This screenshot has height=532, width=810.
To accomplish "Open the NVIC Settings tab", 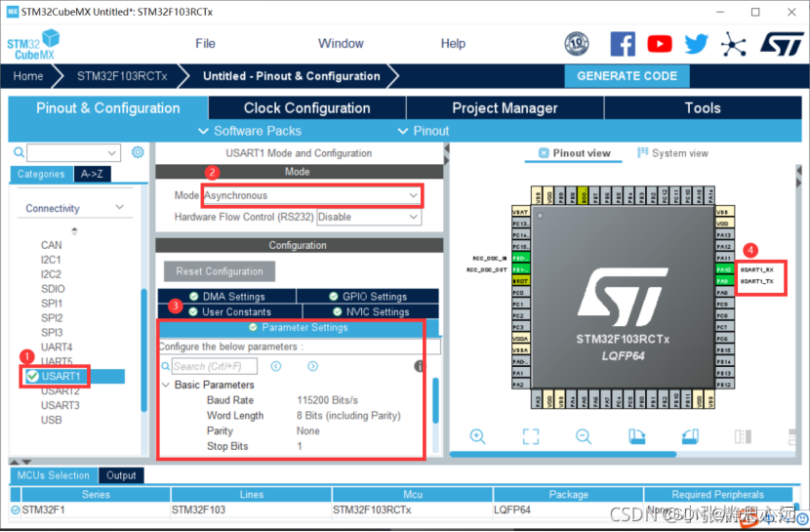I will coord(371,312).
